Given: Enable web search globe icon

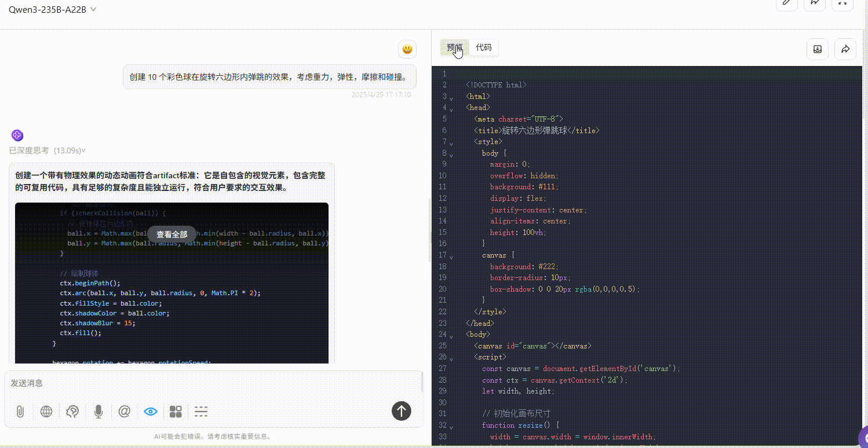Looking at the screenshot, I should (46, 412).
